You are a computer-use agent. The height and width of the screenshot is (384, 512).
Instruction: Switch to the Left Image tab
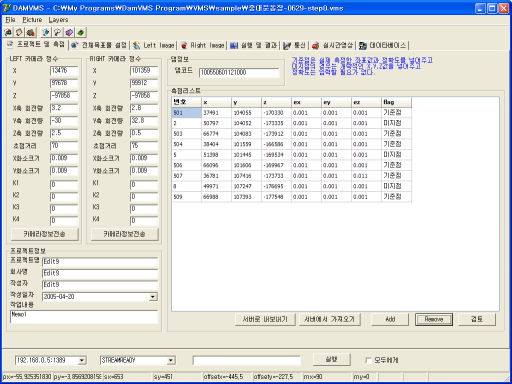(153, 45)
